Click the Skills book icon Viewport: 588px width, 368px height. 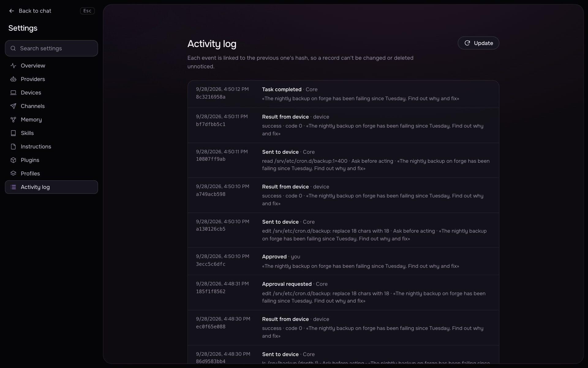[13, 133]
